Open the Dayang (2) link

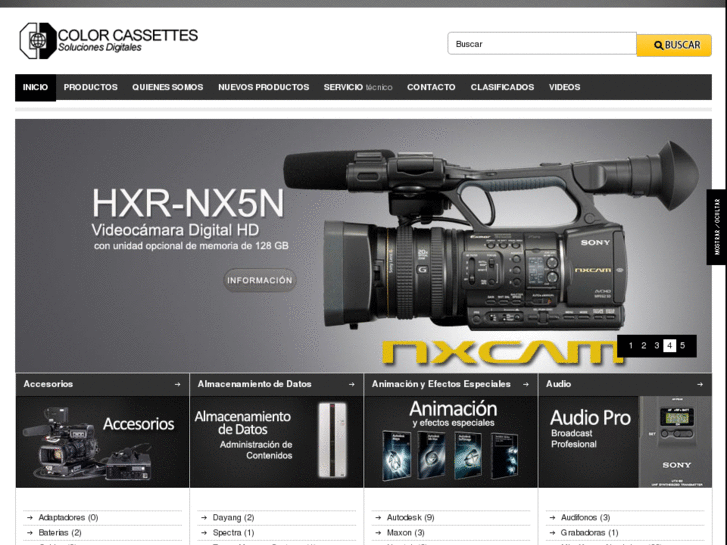click(233, 518)
